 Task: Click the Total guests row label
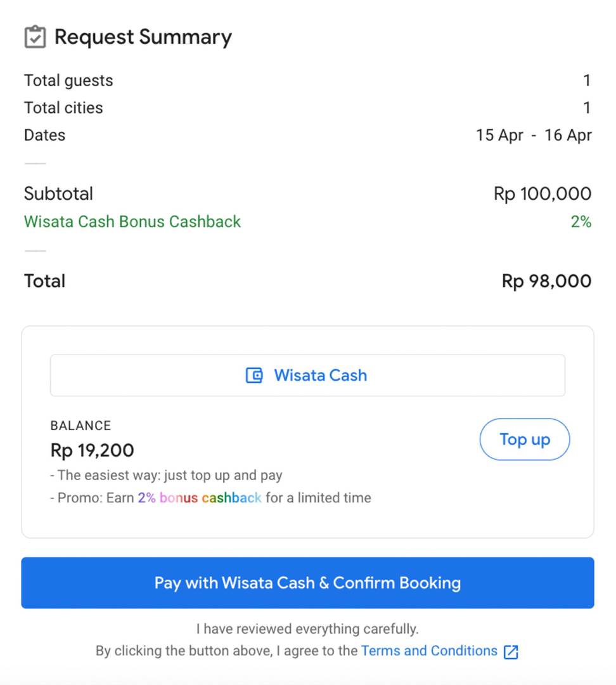click(68, 81)
